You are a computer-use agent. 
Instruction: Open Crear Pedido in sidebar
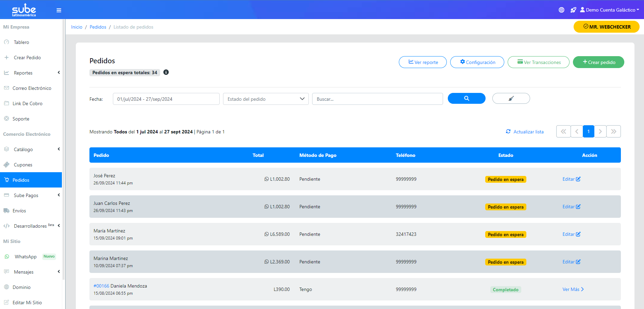(x=31, y=58)
